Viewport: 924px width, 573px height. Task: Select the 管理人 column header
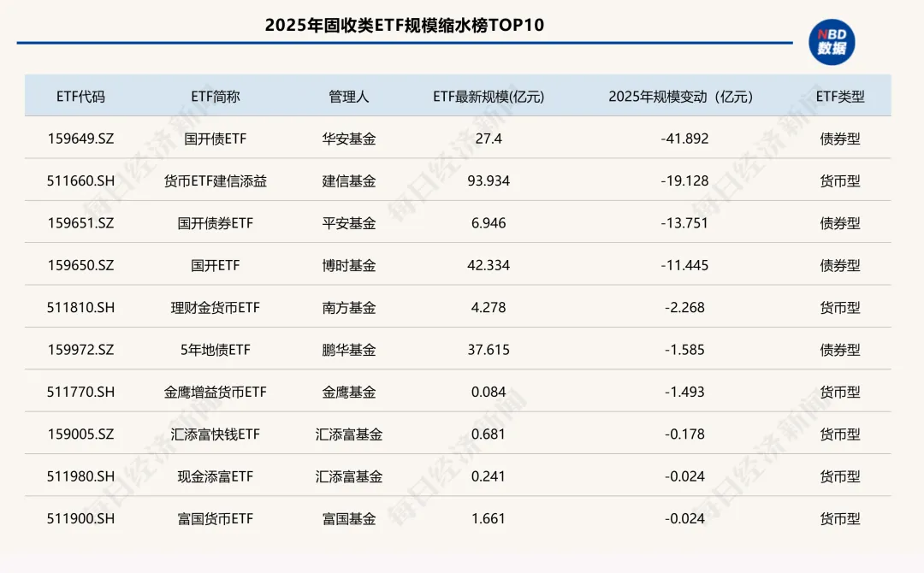coord(349,96)
